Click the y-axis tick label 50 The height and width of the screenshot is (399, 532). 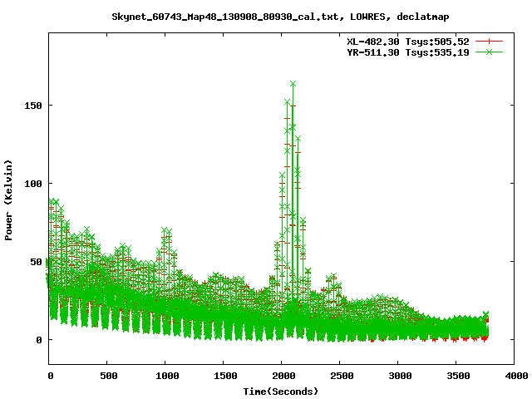37,262
